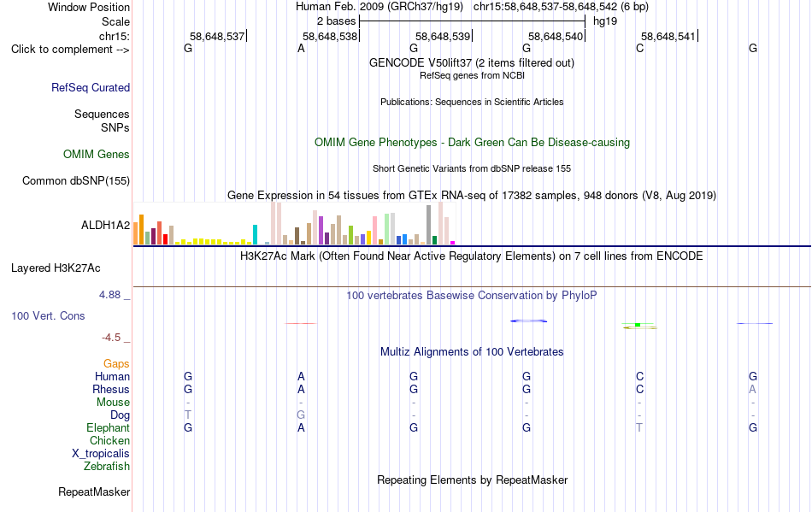This screenshot has height=512, width=812.
Task: Click the red PhyloP conservation marker
Action: coord(301,324)
